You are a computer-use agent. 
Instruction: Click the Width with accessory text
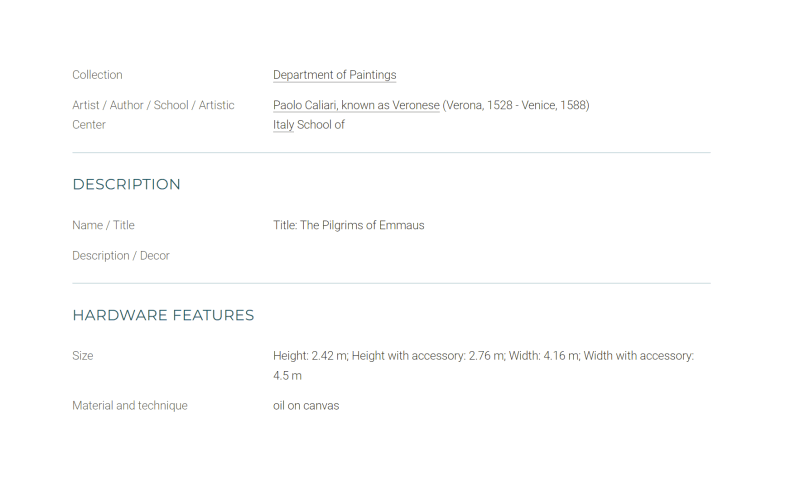tap(639, 356)
